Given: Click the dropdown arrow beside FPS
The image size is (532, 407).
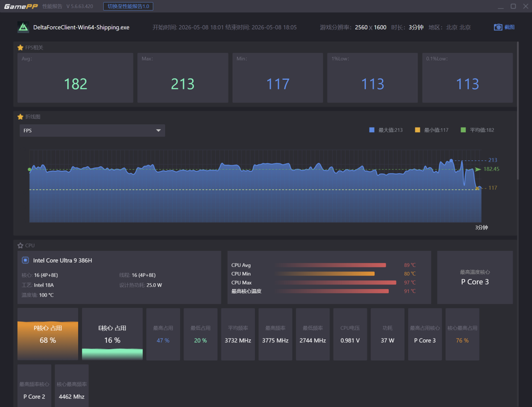Looking at the screenshot, I should [158, 131].
